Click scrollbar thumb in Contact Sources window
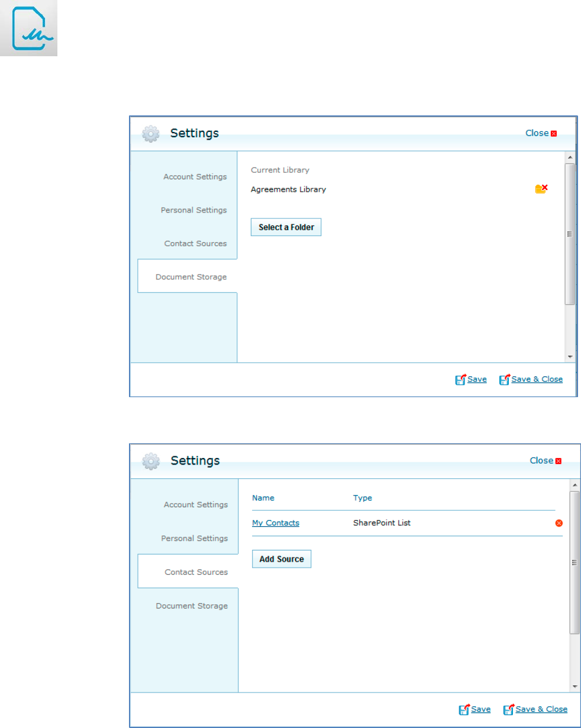The image size is (581, 728). [574, 562]
